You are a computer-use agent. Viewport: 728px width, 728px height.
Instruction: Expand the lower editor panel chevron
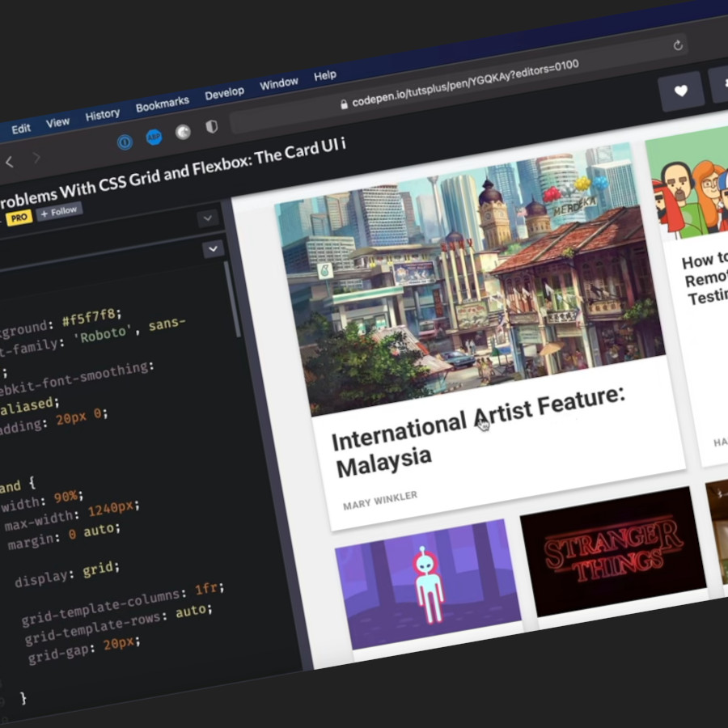213,248
